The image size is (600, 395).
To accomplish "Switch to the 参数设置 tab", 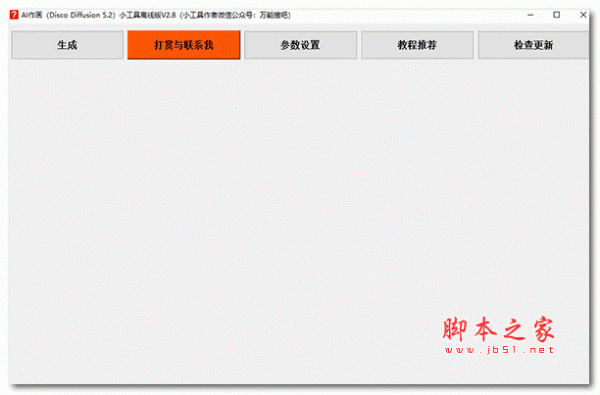I will coord(300,45).
